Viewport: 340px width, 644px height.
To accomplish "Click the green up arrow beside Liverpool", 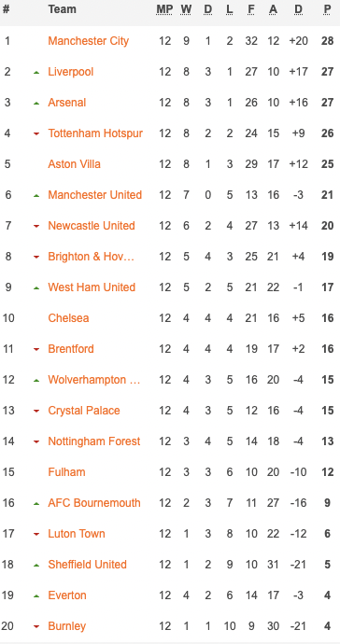I will coord(36,72).
